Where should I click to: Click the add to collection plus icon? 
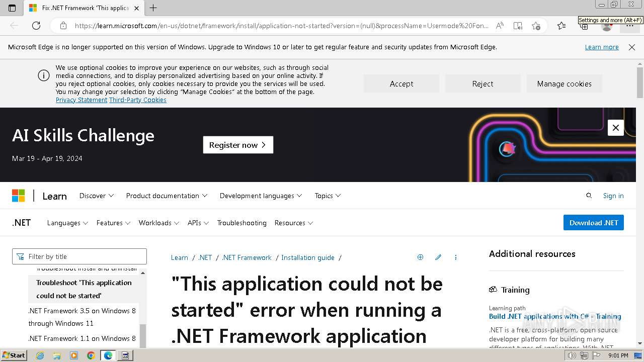tap(420, 257)
